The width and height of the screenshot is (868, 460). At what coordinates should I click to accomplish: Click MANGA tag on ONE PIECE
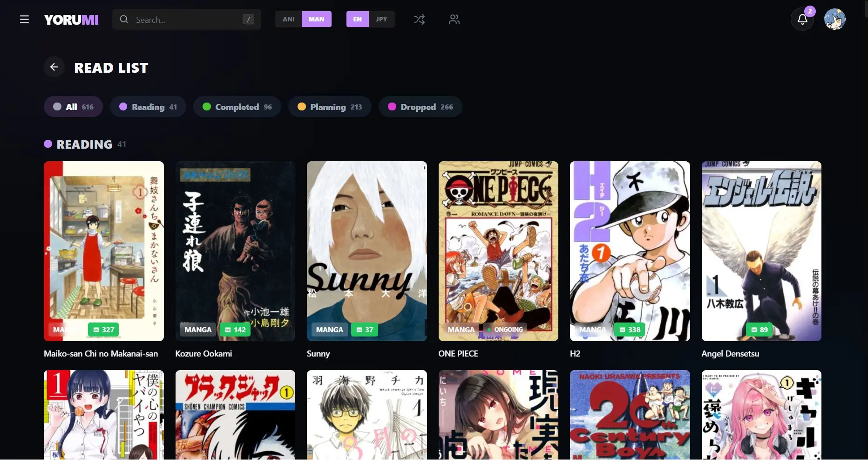tap(461, 330)
